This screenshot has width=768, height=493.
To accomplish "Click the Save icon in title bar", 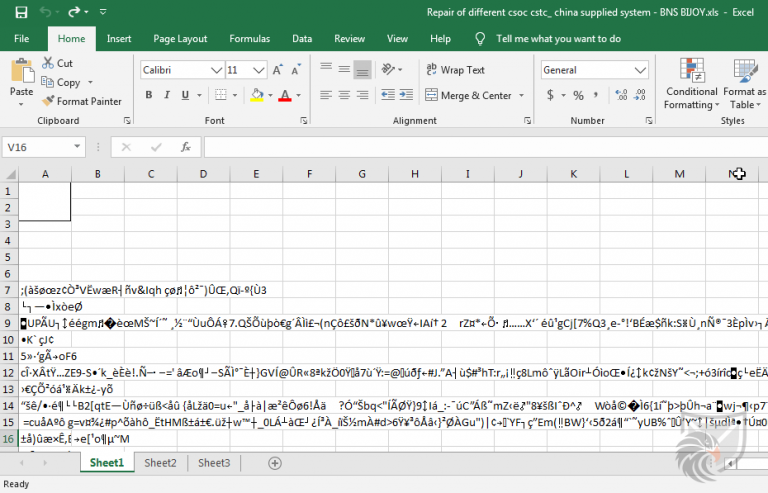I will pos(21,12).
